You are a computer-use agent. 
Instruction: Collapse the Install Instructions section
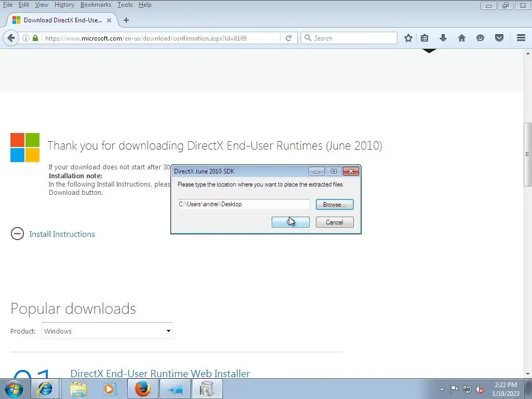(17, 233)
